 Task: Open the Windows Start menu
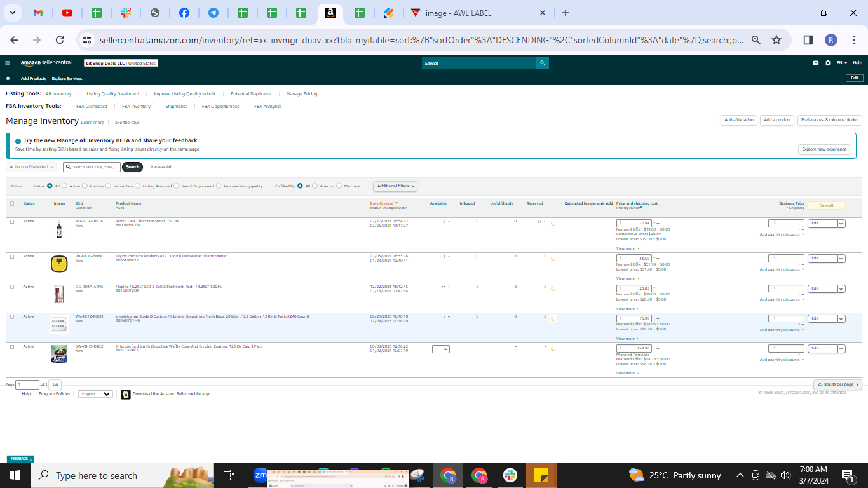15,475
